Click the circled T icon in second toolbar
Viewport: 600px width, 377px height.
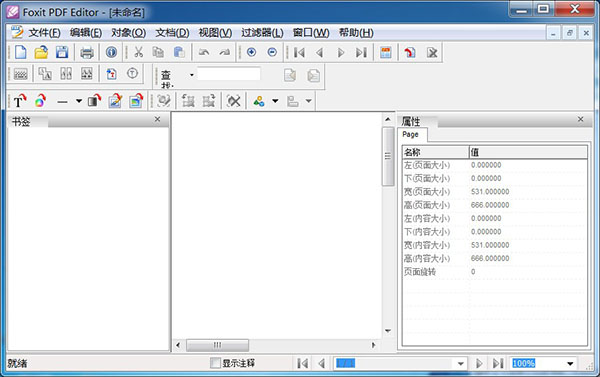[132, 73]
